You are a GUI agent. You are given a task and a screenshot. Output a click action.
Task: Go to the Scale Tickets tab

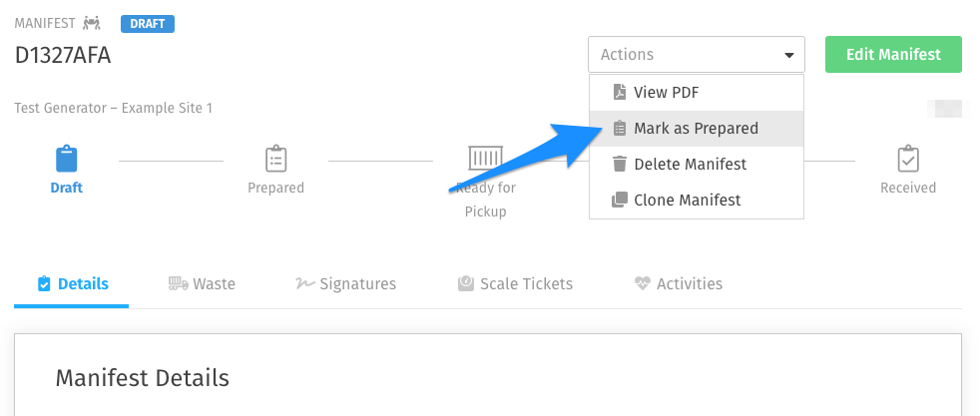(515, 284)
